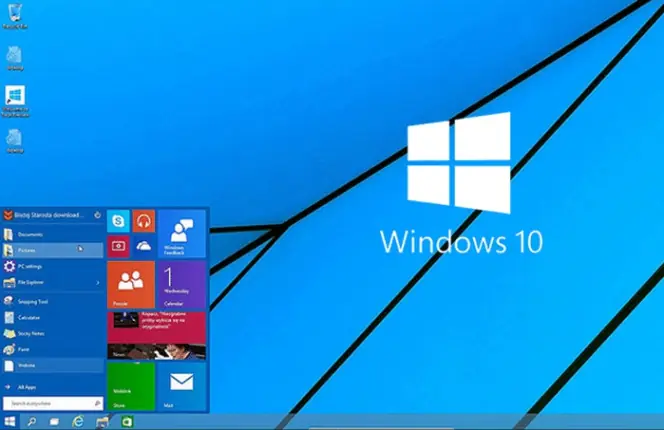
Task: Open the Windows Feedback tile
Action: click(182, 233)
